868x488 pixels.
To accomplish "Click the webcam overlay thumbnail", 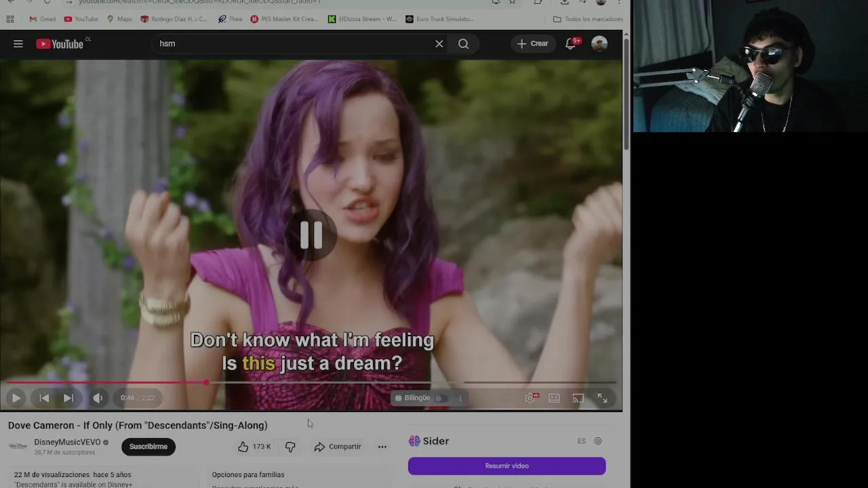I will click(x=750, y=66).
